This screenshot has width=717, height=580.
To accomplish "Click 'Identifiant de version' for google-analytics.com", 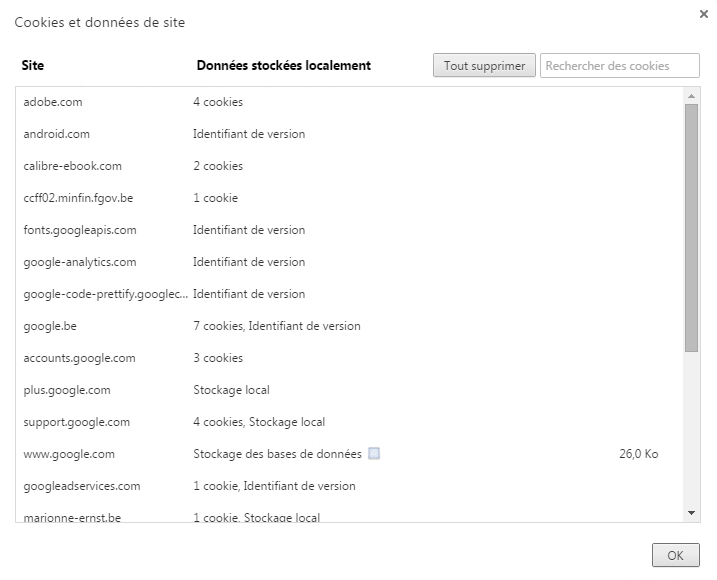I will point(249,262).
